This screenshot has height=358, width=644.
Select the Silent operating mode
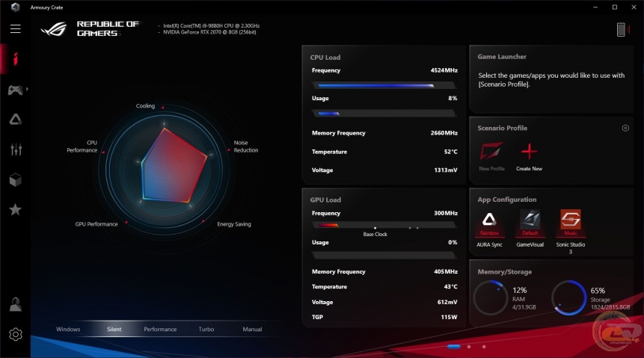click(x=114, y=330)
